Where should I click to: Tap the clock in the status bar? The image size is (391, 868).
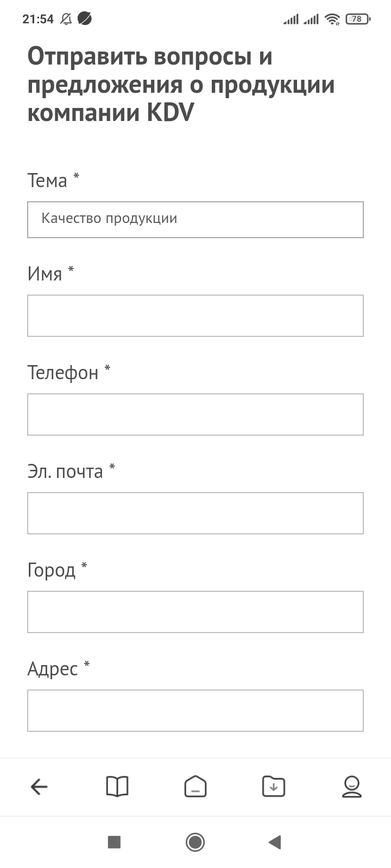(x=38, y=19)
